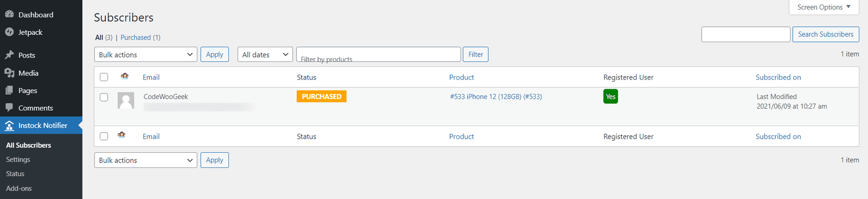This screenshot has width=868, height=199.
Task: Check the select-all checkbox in header row
Action: 104,77
